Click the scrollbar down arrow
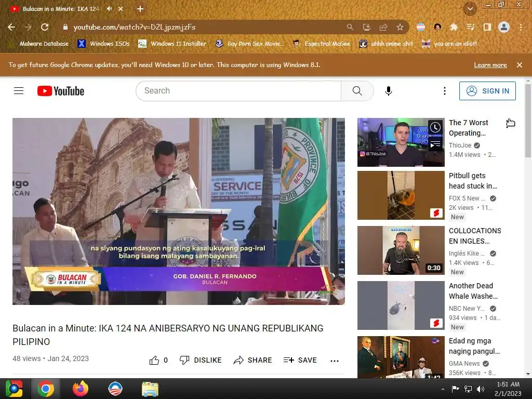 [x=528, y=374]
